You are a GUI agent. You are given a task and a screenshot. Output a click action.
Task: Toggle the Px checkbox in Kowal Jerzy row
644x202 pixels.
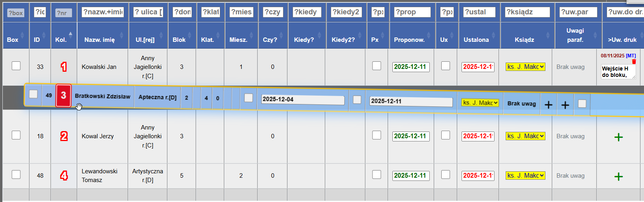[376, 135]
